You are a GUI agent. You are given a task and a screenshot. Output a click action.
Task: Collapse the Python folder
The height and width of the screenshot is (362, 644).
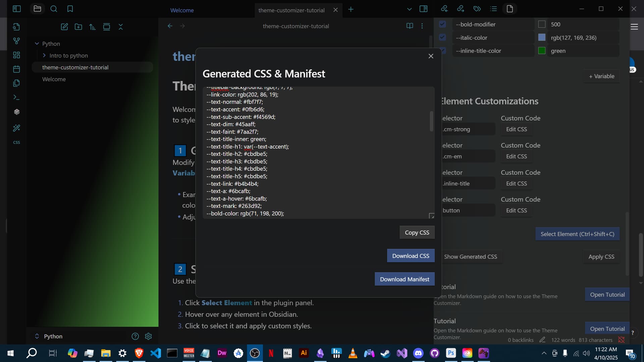click(37, 44)
